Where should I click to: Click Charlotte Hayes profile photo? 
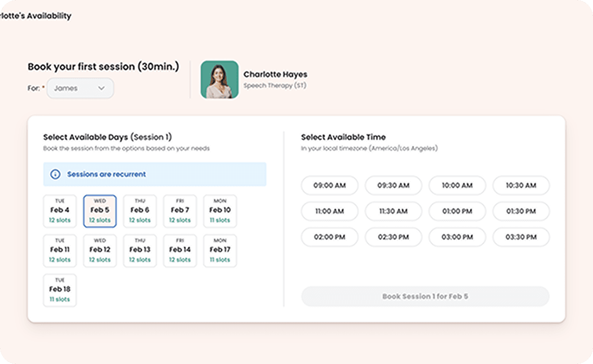coord(219,80)
